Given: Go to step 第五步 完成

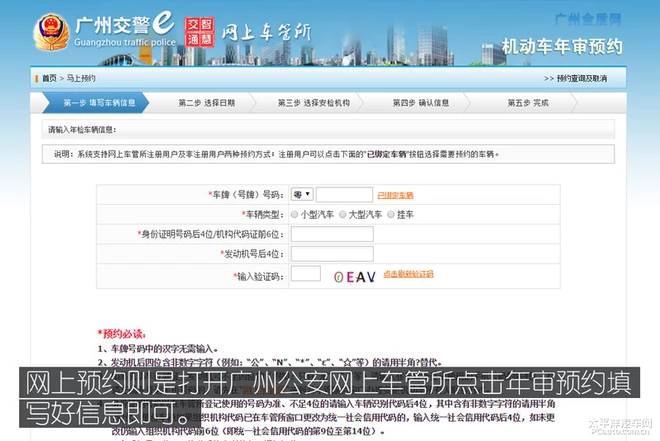Looking at the screenshot, I should click(x=527, y=102).
